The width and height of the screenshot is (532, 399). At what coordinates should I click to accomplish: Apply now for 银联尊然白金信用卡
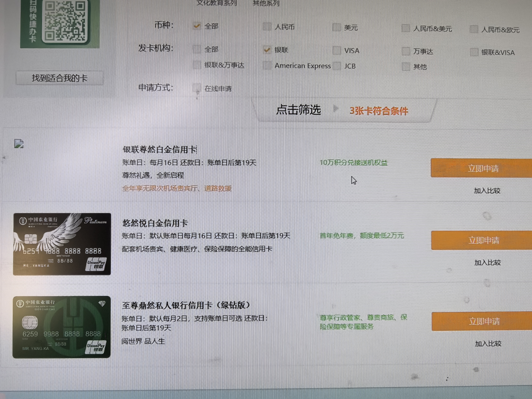click(481, 168)
